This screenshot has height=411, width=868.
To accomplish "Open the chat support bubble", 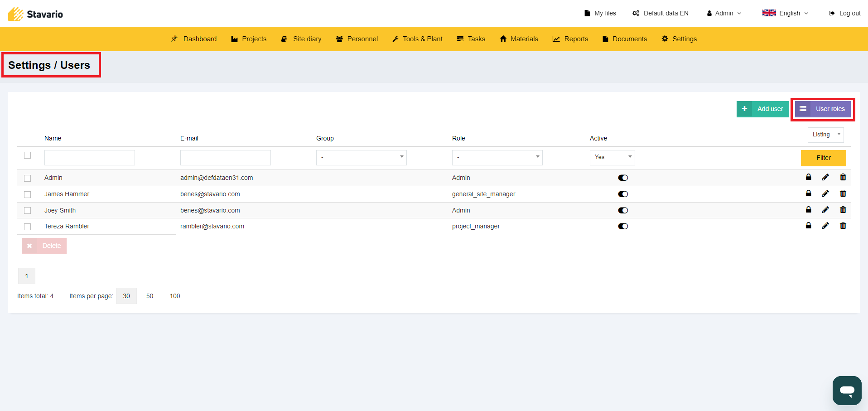I will (x=847, y=390).
